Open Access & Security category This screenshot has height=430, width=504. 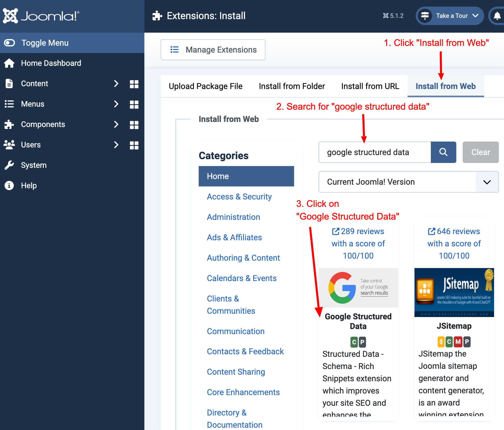click(239, 197)
